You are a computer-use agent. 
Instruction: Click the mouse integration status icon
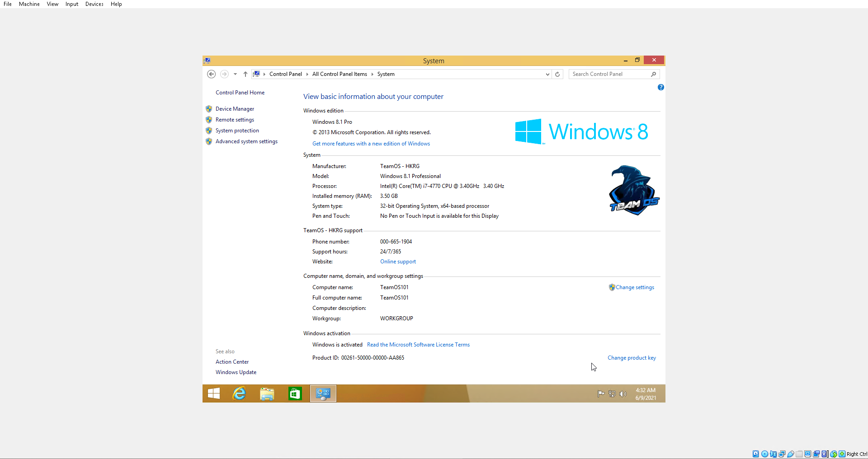coord(833,454)
